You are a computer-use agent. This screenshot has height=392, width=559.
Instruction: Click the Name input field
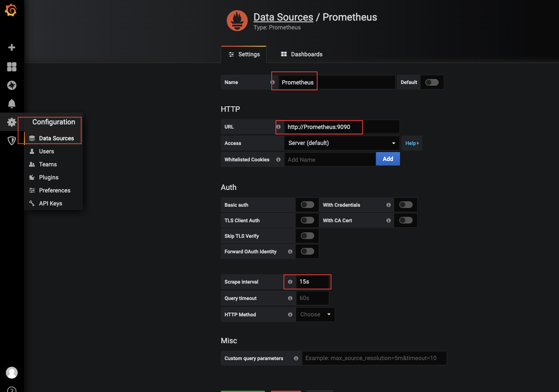point(337,82)
